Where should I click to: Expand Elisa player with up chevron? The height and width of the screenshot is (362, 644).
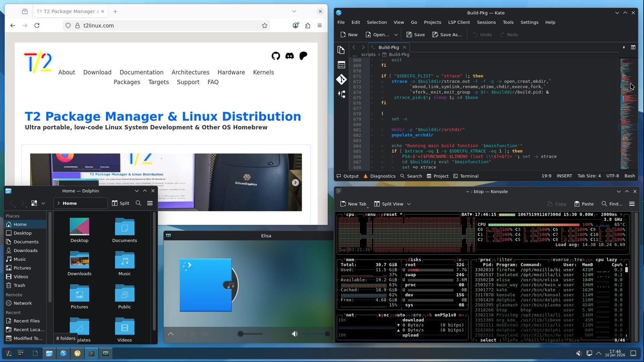tap(171, 334)
